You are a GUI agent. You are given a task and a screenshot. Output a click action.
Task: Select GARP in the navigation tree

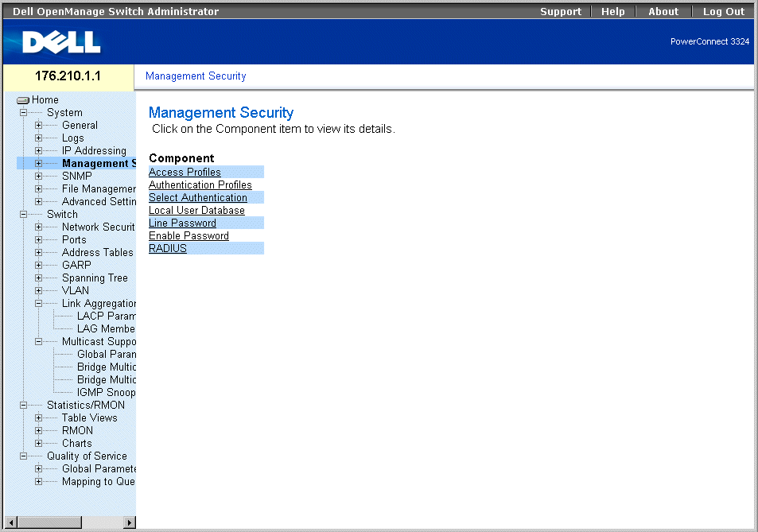pyautogui.click(x=76, y=266)
